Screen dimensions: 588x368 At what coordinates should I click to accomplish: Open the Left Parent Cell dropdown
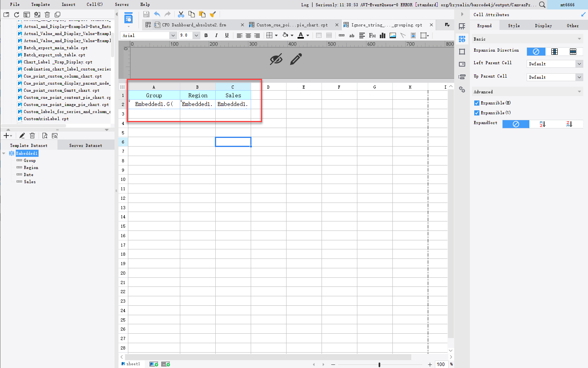pyautogui.click(x=555, y=64)
